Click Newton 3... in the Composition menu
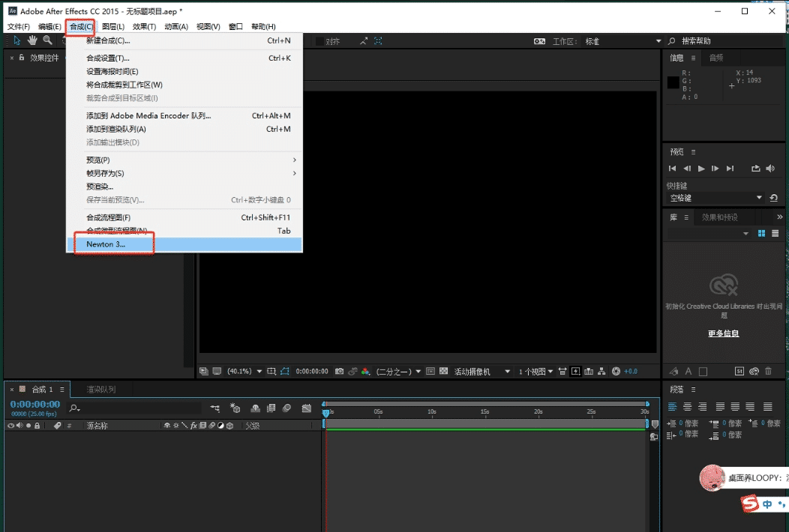The height and width of the screenshot is (532, 789). point(106,244)
